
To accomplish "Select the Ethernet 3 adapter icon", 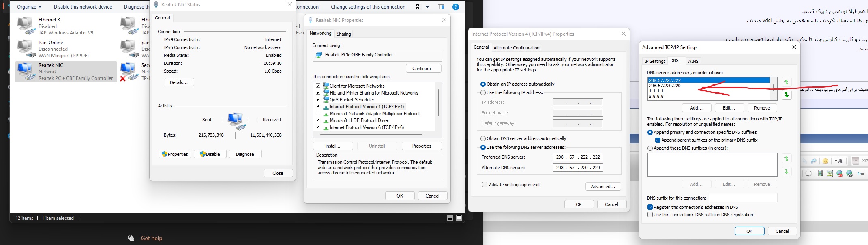I will (x=26, y=26).
